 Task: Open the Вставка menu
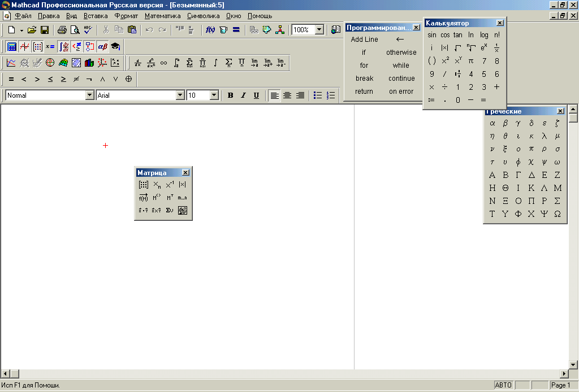(96, 16)
